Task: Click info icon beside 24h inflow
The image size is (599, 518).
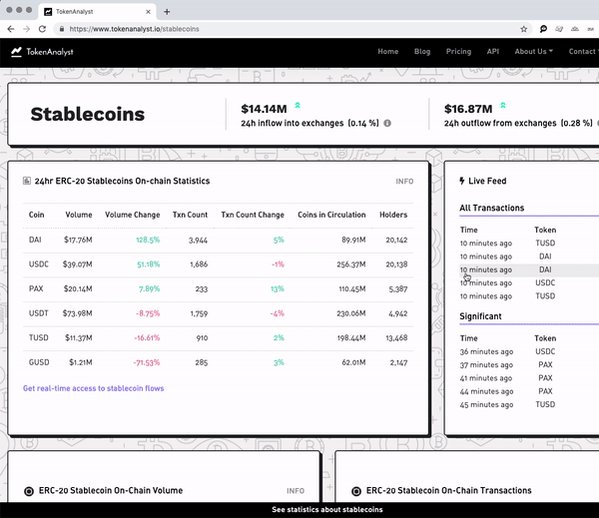Action: [387, 123]
